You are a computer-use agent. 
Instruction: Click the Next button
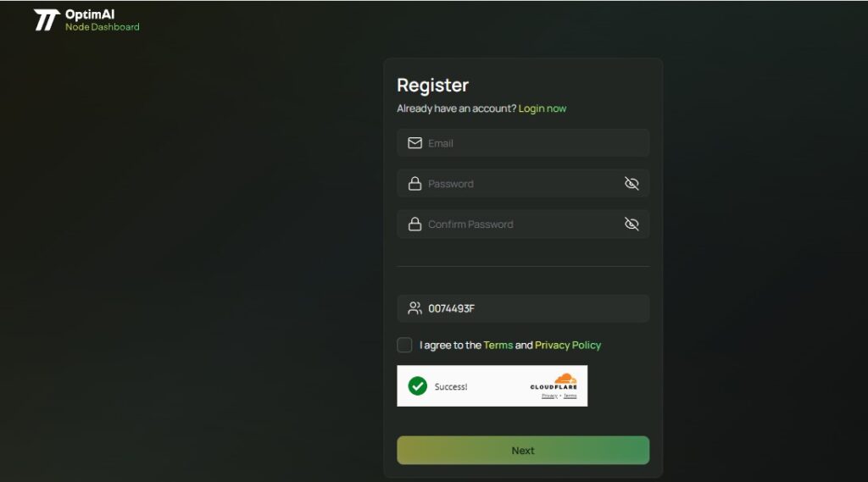[x=523, y=450]
